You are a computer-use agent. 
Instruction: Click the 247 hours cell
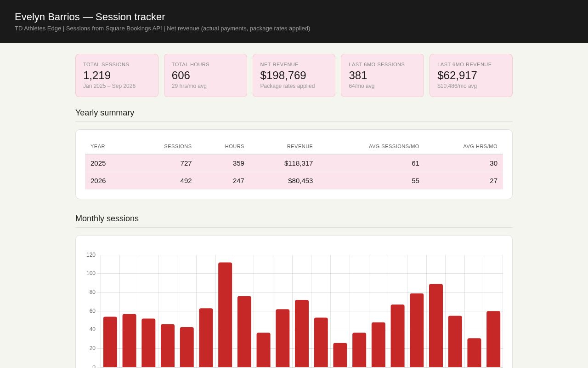238,181
